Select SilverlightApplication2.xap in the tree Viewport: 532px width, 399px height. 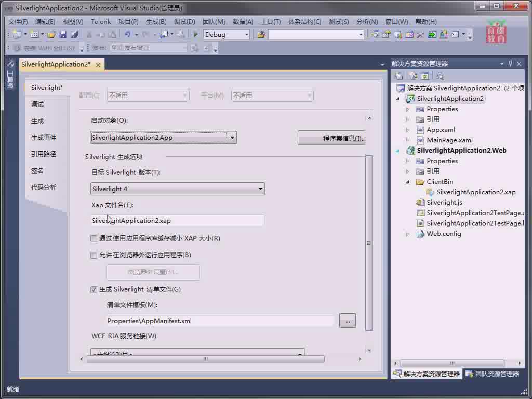[x=476, y=192]
